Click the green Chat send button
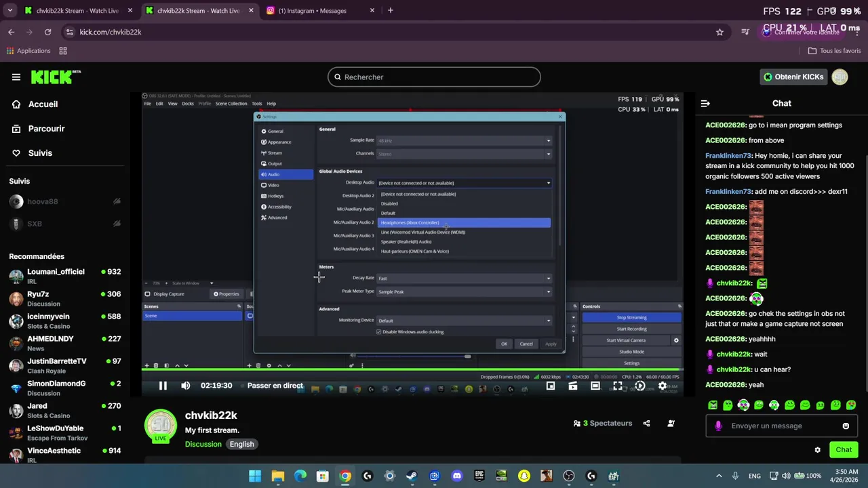Image resolution: width=868 pixels, height=488 pixels. click(x=844, y=449)
